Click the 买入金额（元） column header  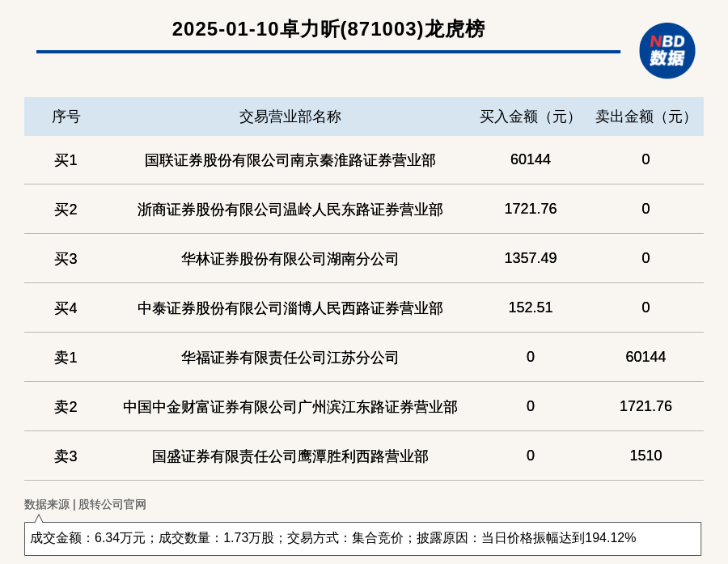click(x=530, y=117)
